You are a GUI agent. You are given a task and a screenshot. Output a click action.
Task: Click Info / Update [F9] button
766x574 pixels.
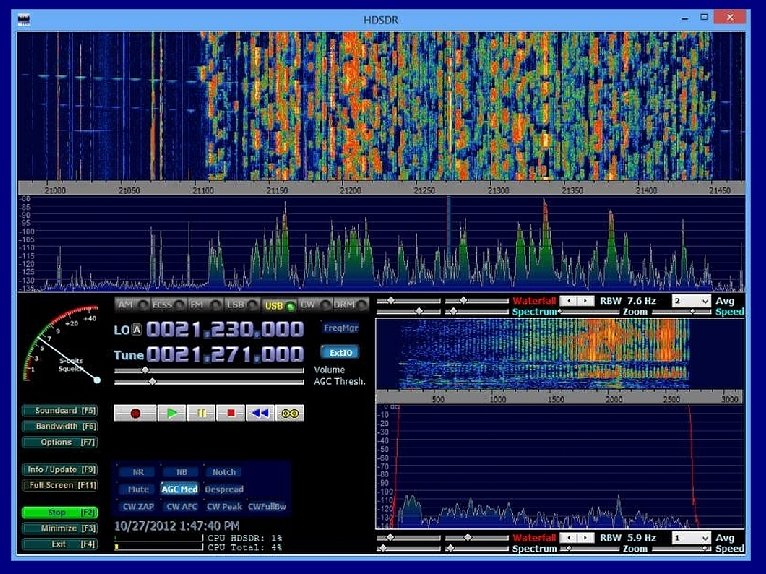click(x=60, y=469)
